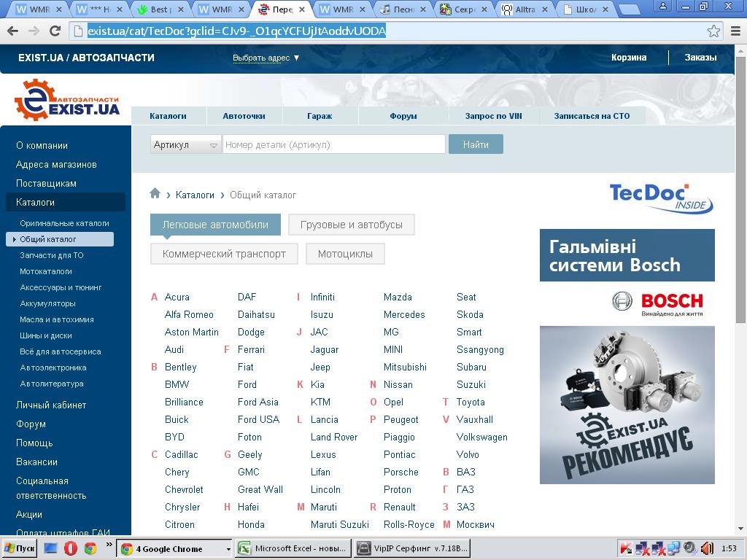
Task: Open the Пуск start button
Action: (x=20, y=548)
